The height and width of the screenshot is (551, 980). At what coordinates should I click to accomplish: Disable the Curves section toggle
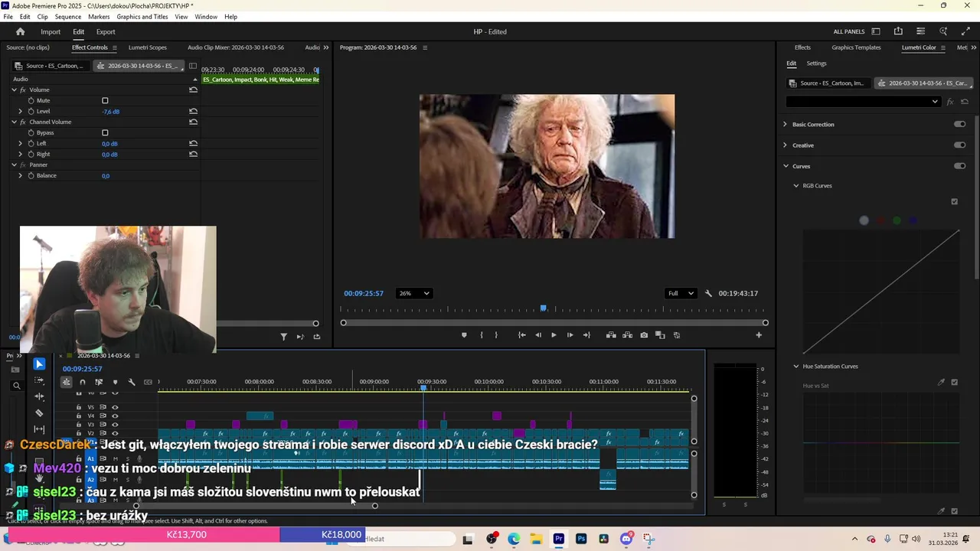[959, 166]
